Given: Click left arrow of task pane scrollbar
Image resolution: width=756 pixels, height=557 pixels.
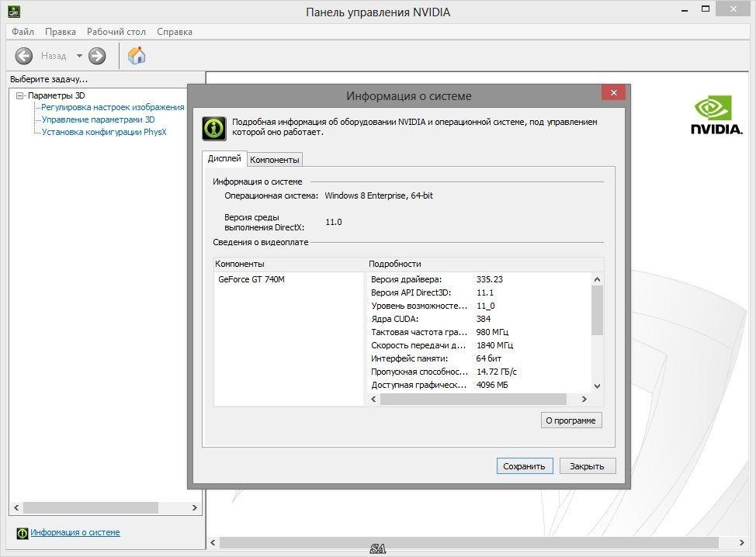Looking at the screenshot, I should pyautogui.click(x=16, y=508).
